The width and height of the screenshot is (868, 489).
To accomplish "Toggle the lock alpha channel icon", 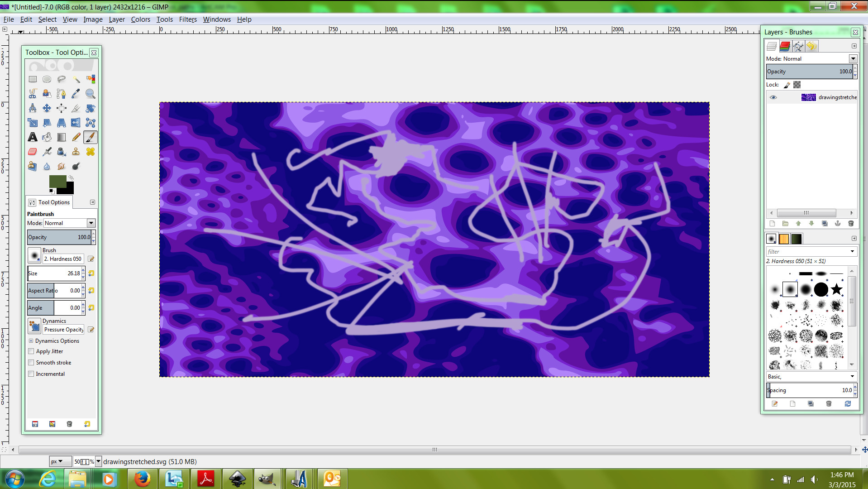I will 797,85.
